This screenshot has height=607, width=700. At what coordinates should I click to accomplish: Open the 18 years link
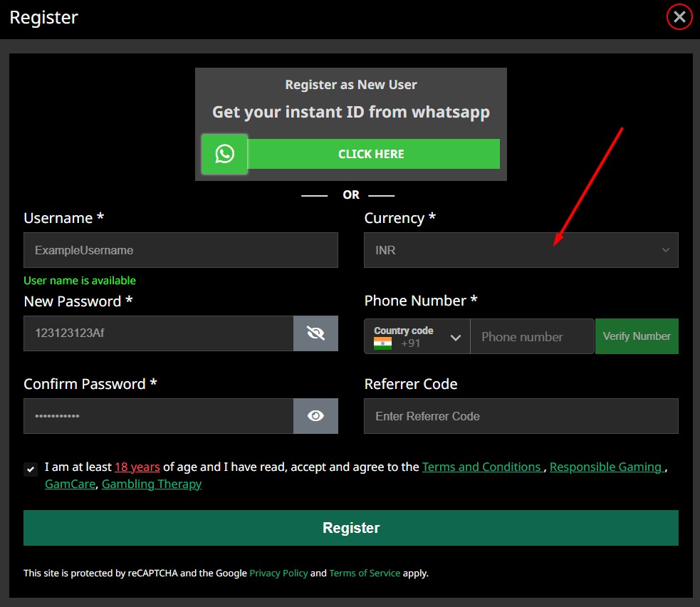(137, 467)
